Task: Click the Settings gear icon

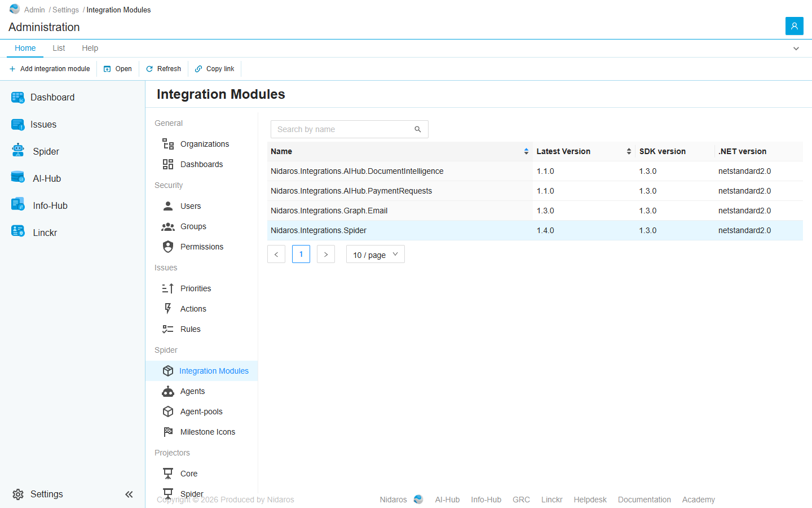Action: [x=18, y=494]
